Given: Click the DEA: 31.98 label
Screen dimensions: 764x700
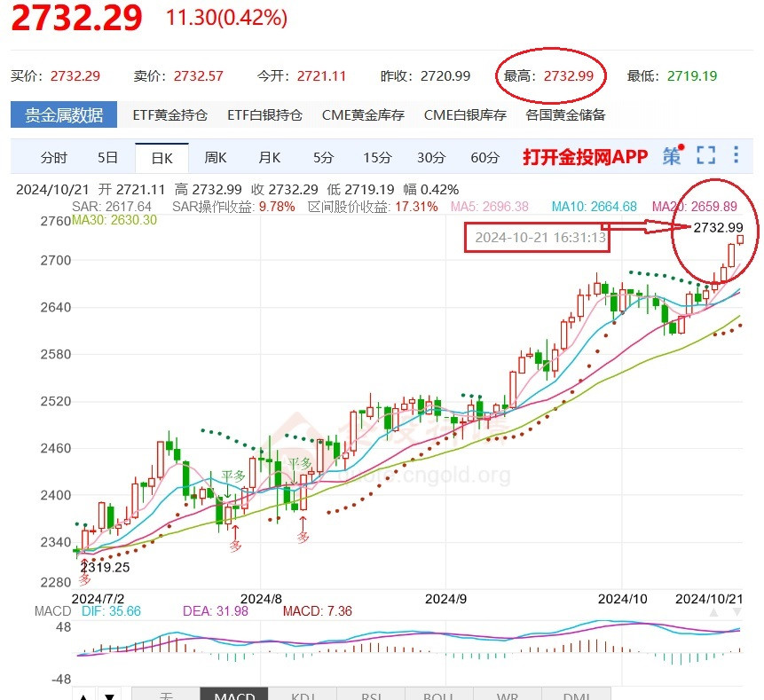Looking at the screenshot, I should 215,611.
